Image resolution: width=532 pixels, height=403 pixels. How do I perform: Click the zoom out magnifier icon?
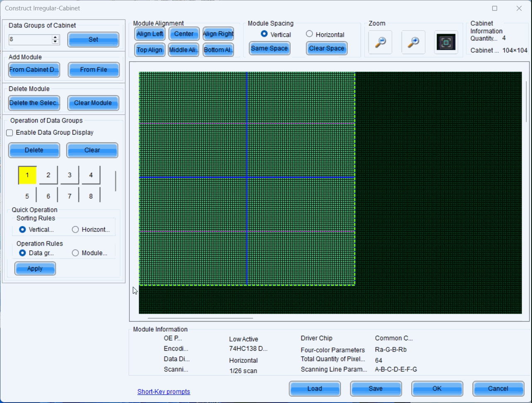coord(380,42)
